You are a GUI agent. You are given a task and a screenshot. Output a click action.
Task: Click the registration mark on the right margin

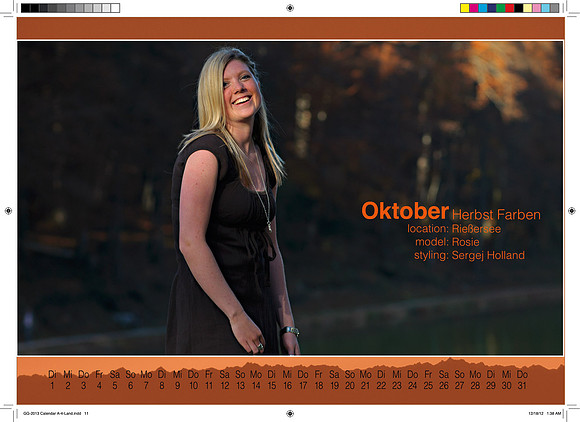pos(571,211)
